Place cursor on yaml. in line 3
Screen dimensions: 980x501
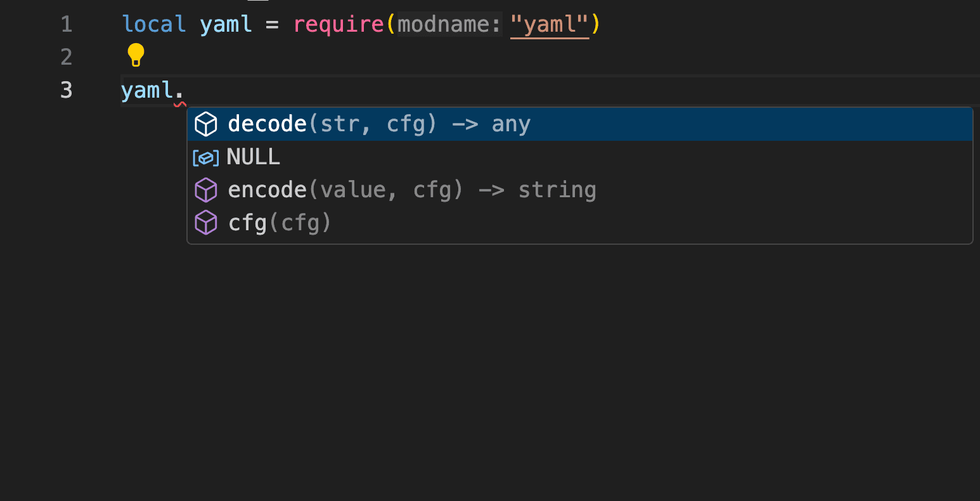pos(152,91)
